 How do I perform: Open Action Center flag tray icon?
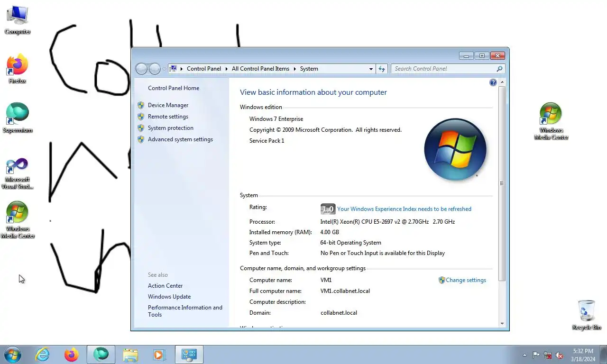click(x=536, y=355)
